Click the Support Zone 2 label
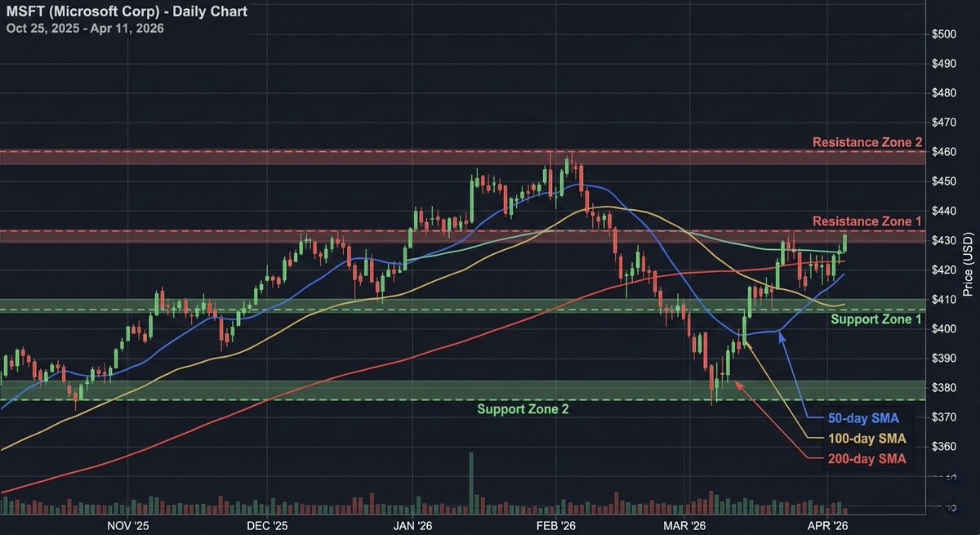Screen dimensions: 980x535 [x=523, y=408]
